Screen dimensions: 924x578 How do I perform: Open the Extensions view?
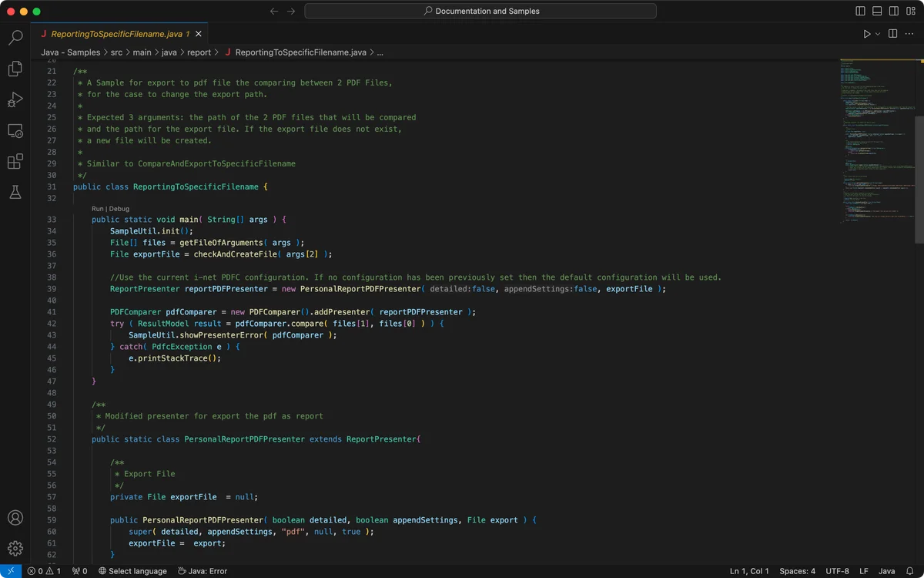[15, 162]
